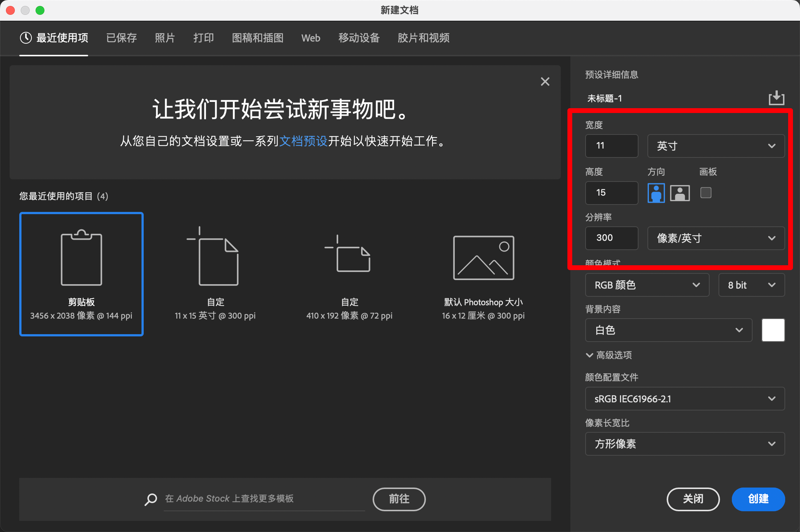Select landscape orientation icon
The image size is (800, 532).
680,193
